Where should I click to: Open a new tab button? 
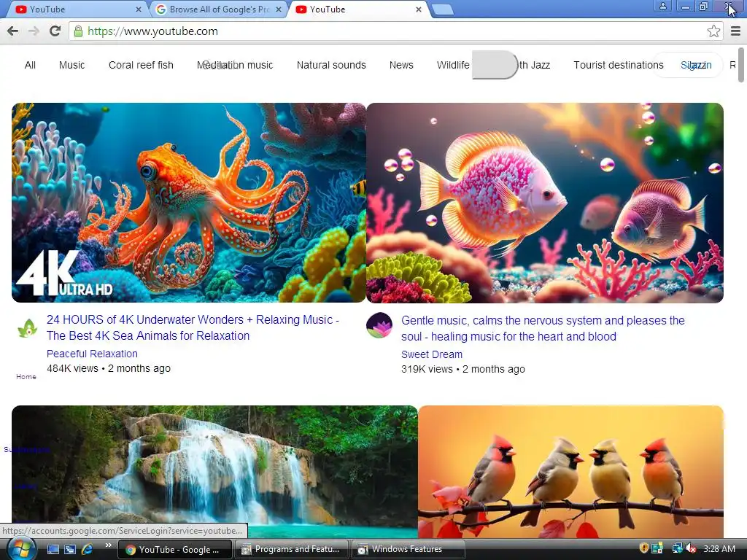pos(443,9)
